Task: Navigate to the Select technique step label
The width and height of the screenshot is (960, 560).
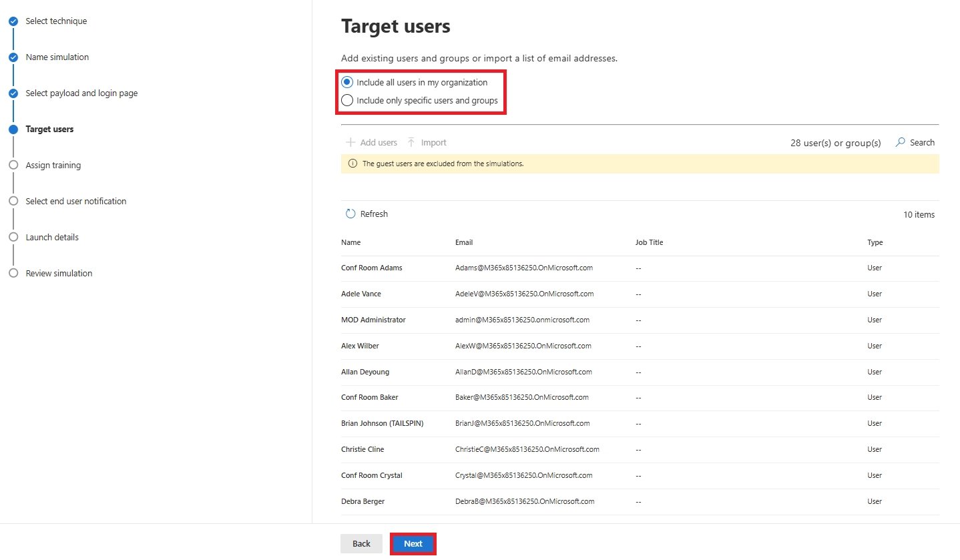Action: [x=56, y=21]
